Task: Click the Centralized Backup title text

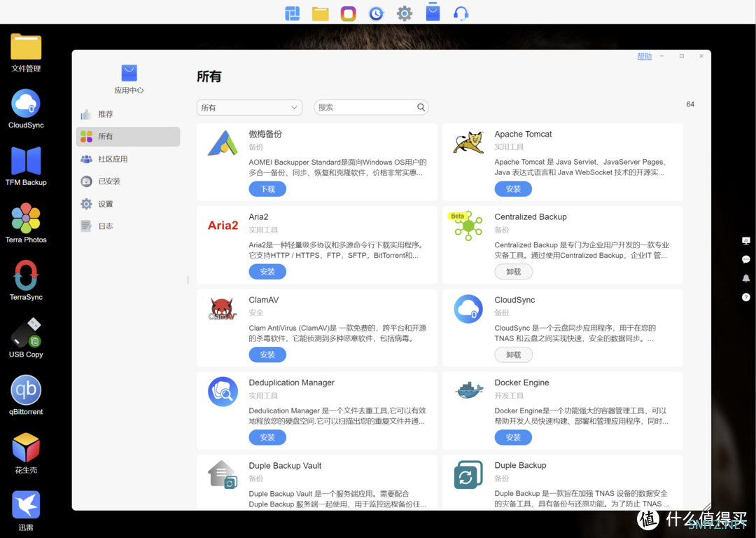Action: point(531,216)
